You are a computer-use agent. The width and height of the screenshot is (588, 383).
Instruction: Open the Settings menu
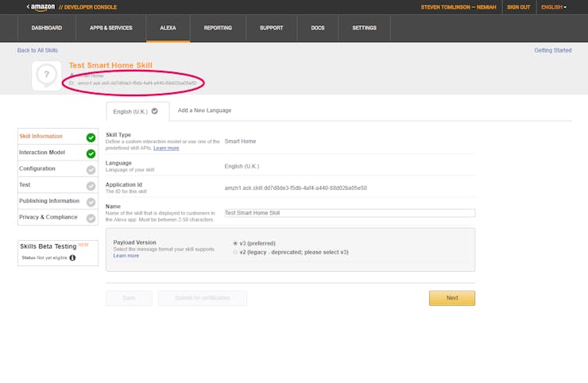pos(364,28)
